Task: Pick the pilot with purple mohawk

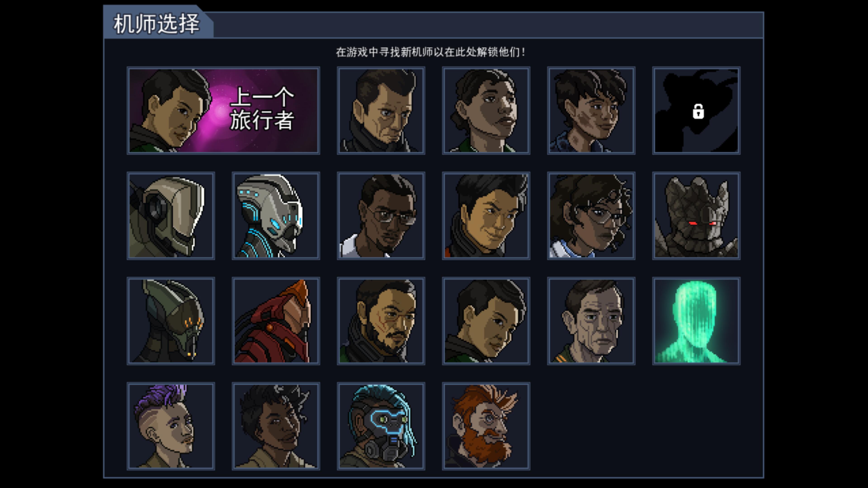Action: pos(170,426)
